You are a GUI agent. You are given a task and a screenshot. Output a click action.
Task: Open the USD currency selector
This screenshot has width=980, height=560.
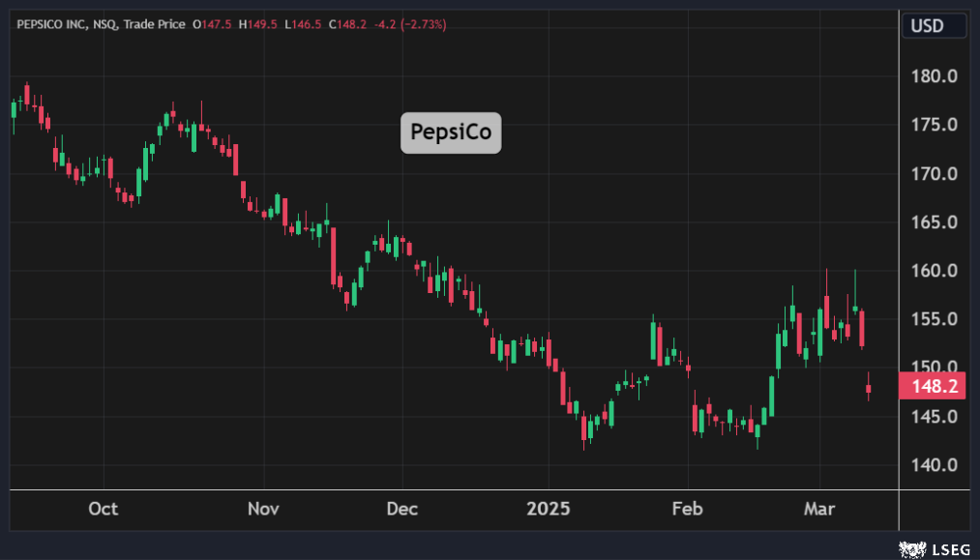[935, 26]
